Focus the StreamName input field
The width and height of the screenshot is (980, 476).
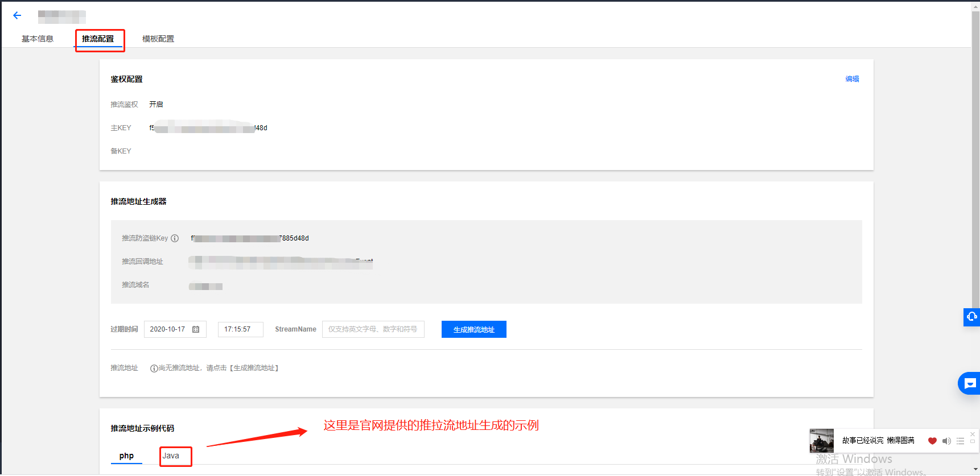373,329
